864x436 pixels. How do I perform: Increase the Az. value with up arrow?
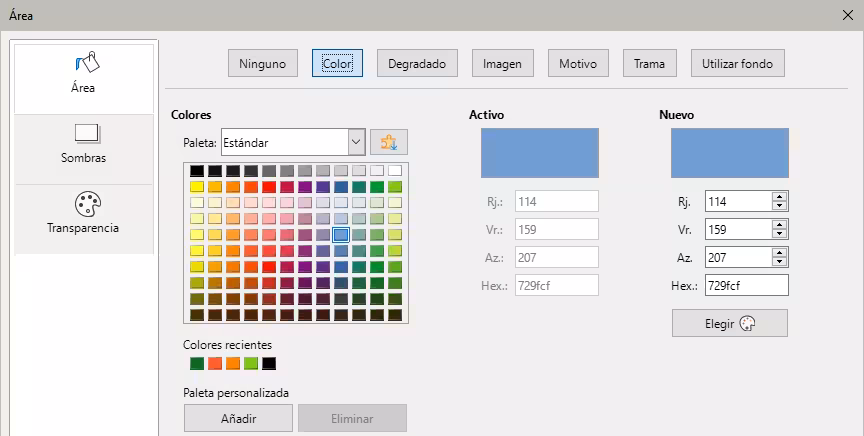click(x=779, y=253)
